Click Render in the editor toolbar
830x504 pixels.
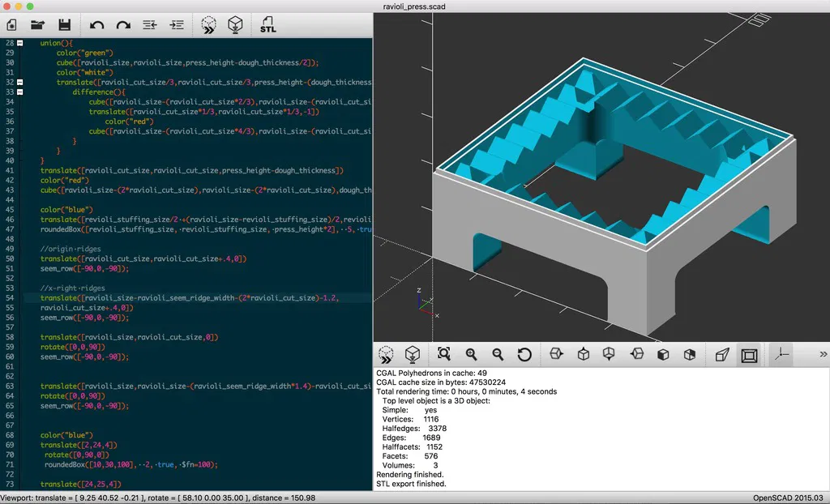235,25
